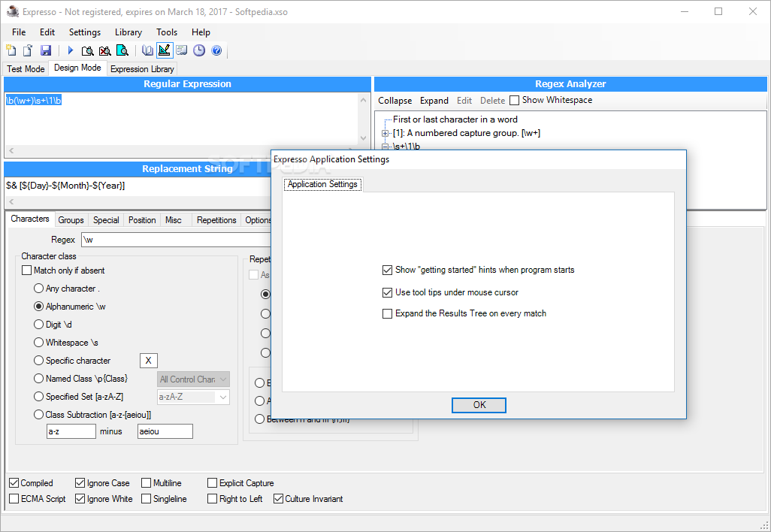
Task: Toggle Ignore White option
Action: click(x=80, y=499)
